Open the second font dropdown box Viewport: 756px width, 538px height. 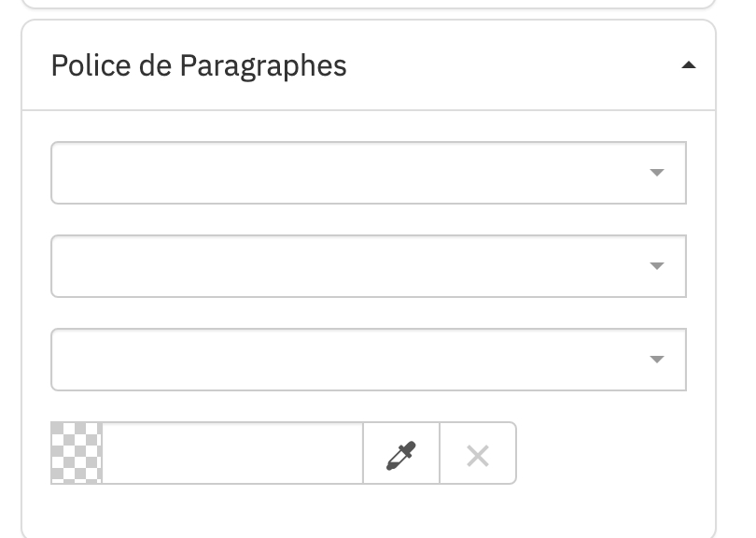[x=368, y=266]
